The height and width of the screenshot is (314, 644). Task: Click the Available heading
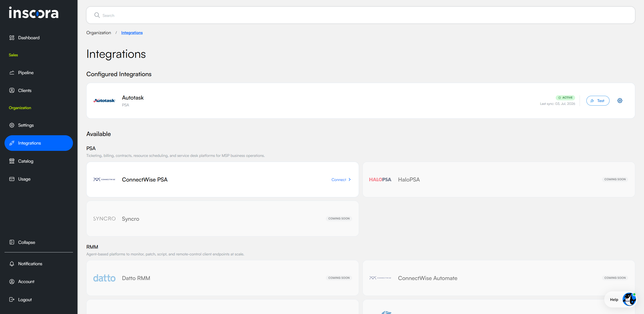pyautogui.click(x=99, y=134)
